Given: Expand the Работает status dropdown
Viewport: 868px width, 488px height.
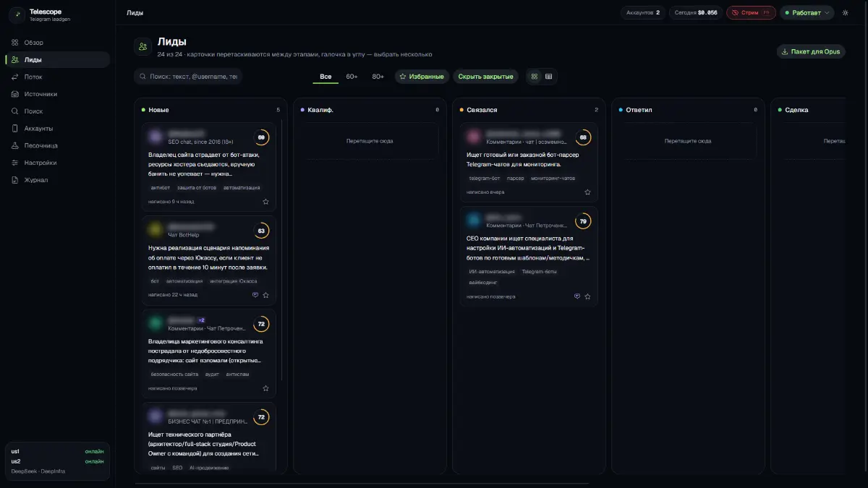Looking at the screenshot, I should pos(807,13).
